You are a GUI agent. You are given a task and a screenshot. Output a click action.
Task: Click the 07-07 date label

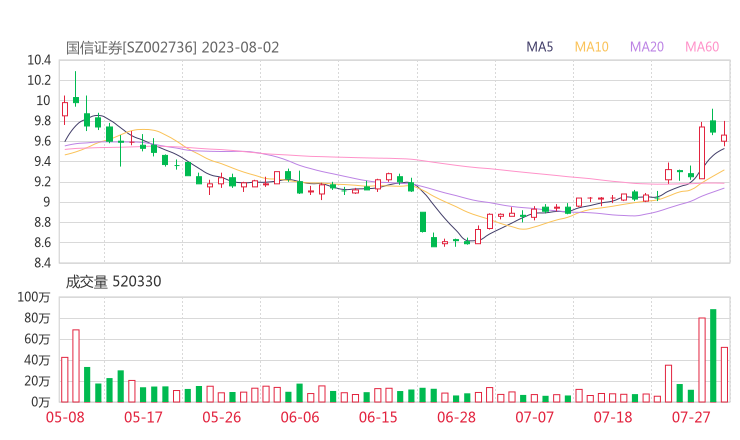click(534, 417)
